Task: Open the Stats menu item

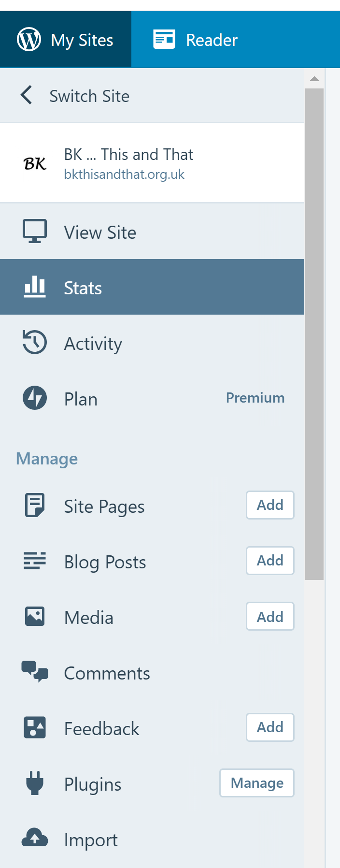Action: pos(83,288)
